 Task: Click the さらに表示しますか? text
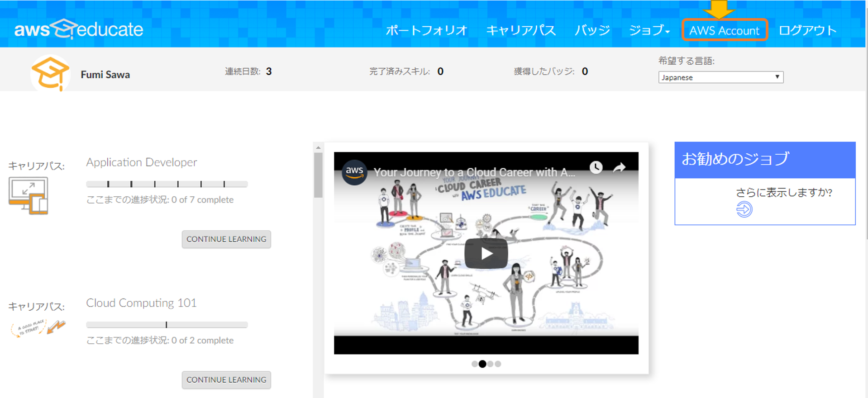[x=784, y=193]
